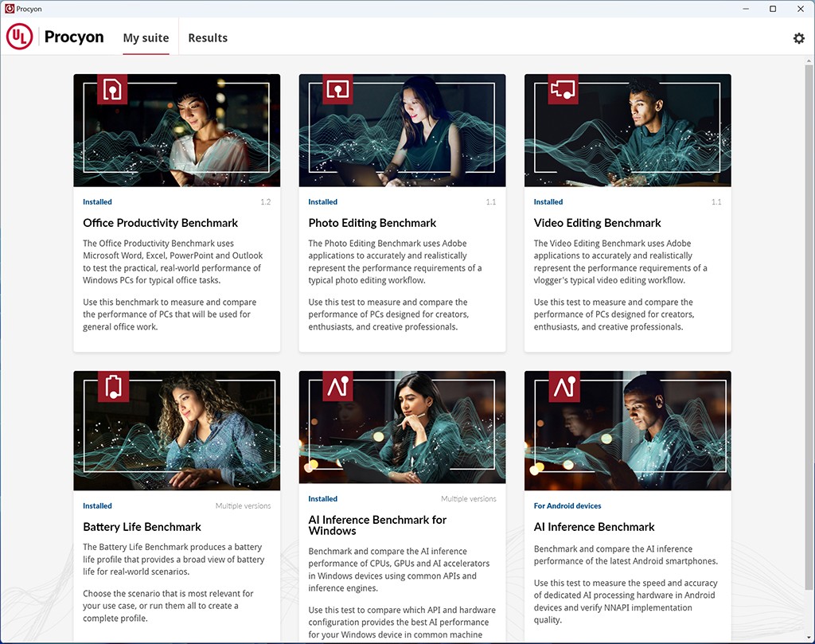Image resolution: width=815 pixels, height=644 pixels.
Task: Click the Office Productivity document icon badge
Action: pyautogui.click(x=112, y=89)
